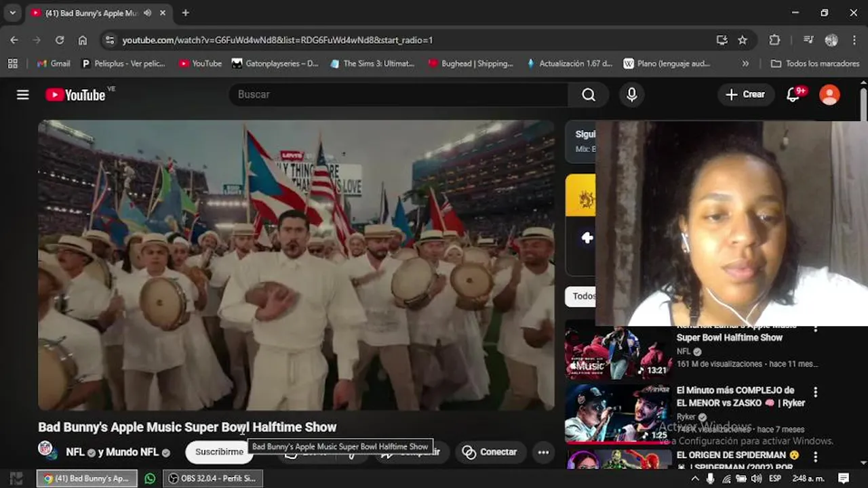
Task: Open the media controls icon in Chrome toolbar
Action: pos(808,40)
